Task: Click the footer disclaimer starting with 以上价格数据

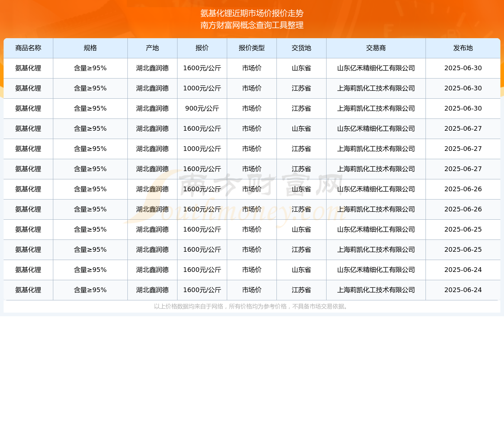Action: coord(252,307)
